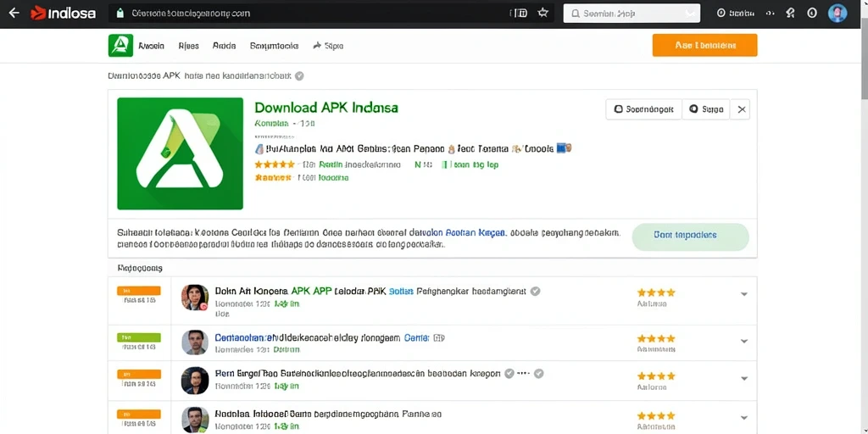Click the red Indosa logo in the top bar
The height and width of the screenshot is (434, 868).
point(63,14)
